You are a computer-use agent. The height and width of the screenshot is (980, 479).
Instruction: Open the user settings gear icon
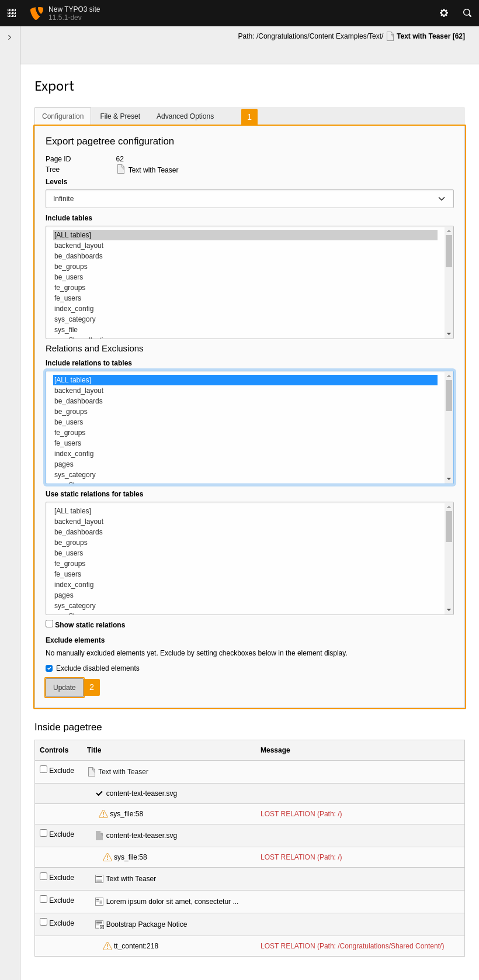tap(444, 13)
